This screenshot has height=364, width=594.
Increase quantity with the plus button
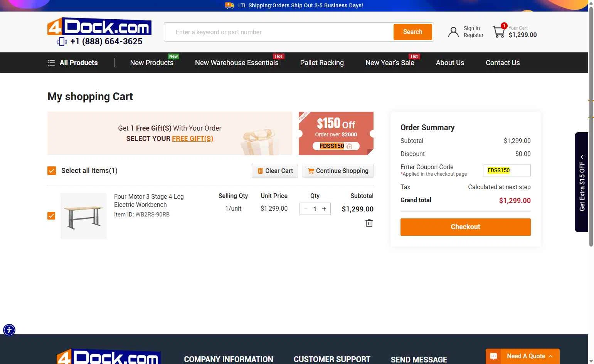coord(324,209)
